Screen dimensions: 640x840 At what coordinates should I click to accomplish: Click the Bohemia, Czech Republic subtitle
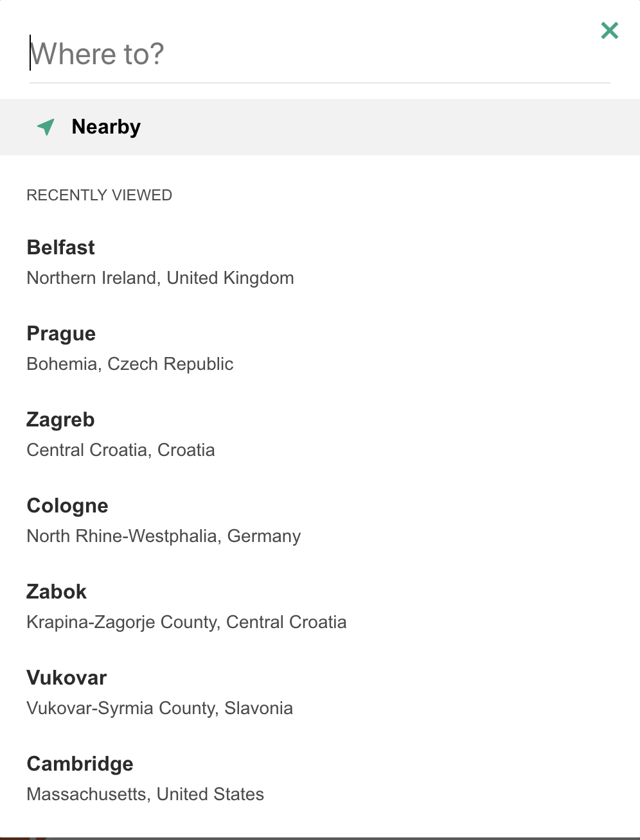click(x=130, y=364)
